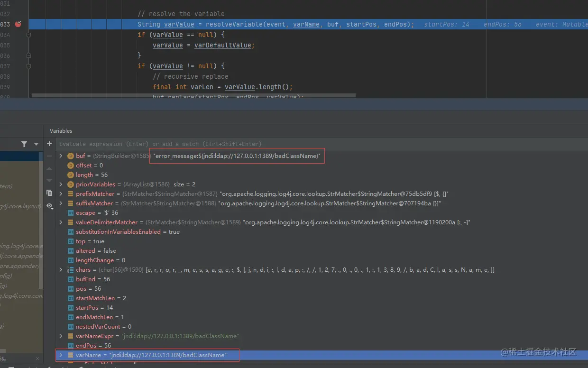This screenshot has height=368, width=588.
Task: Click the fold marker at line 034
Action: (29, 35)
